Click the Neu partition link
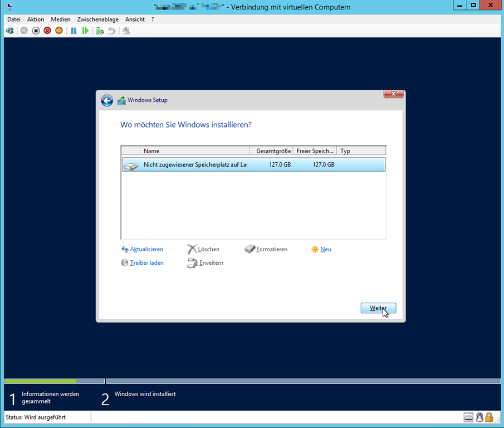The height and width of the screenshot is (428, 504). click(326, 249)
